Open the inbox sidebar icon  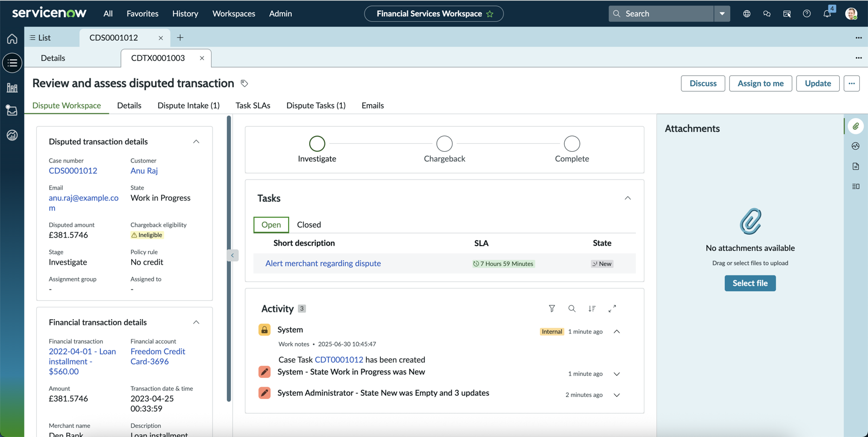(12, 111)
